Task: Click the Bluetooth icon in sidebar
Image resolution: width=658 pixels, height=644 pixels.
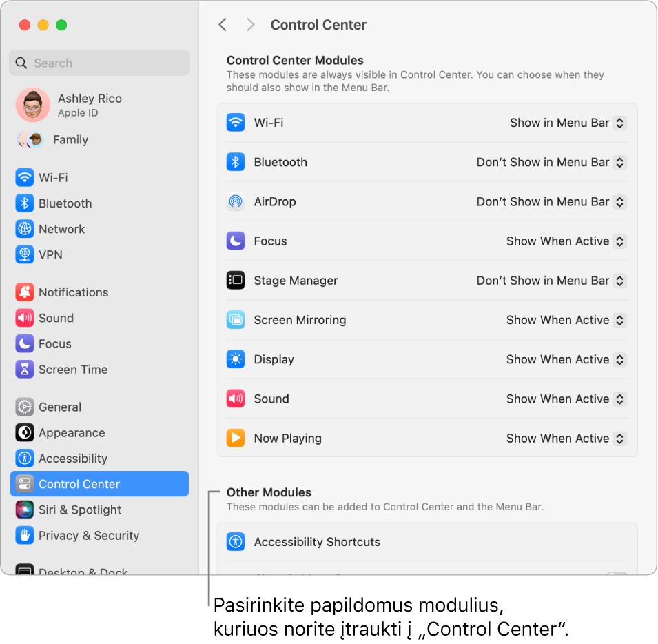Action: [24, 203]
